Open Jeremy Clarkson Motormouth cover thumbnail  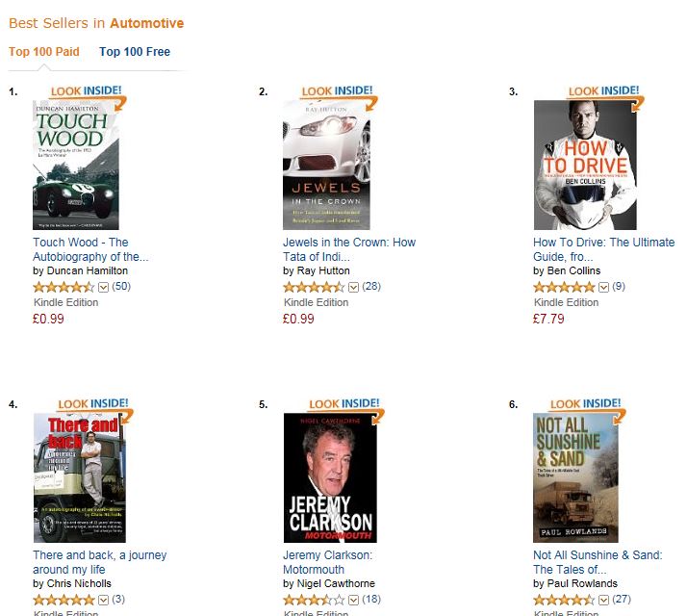pos(330,477)
